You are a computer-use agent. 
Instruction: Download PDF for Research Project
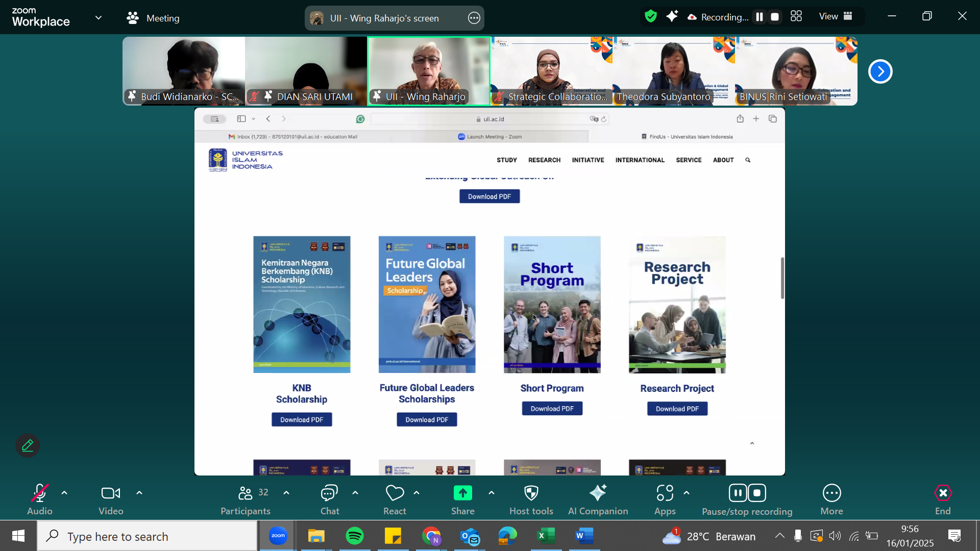point(677,409)
